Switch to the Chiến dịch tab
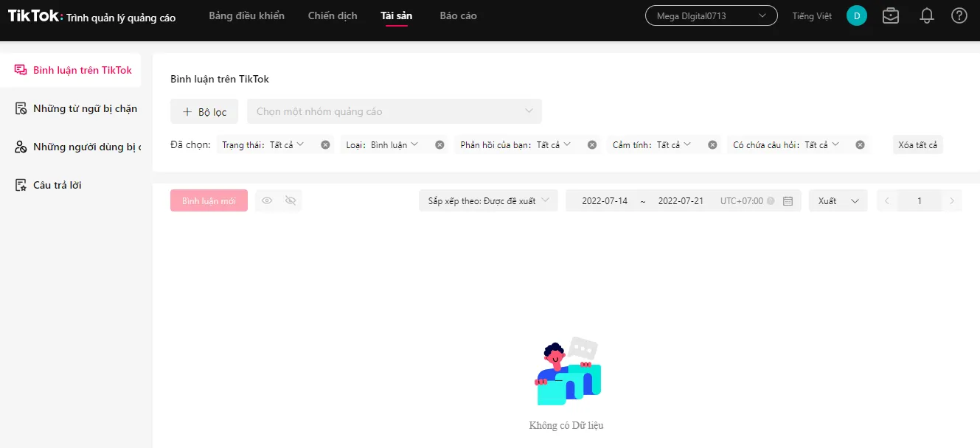 333,16
